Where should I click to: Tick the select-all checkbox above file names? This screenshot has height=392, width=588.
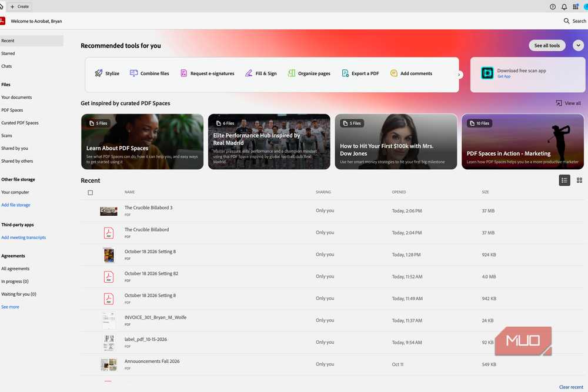(91, 193)
